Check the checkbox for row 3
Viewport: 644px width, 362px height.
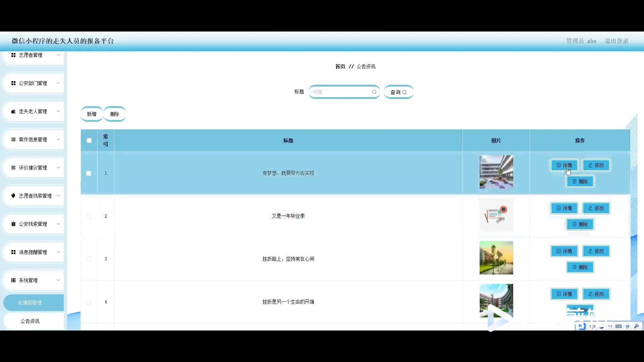point(89,259)
